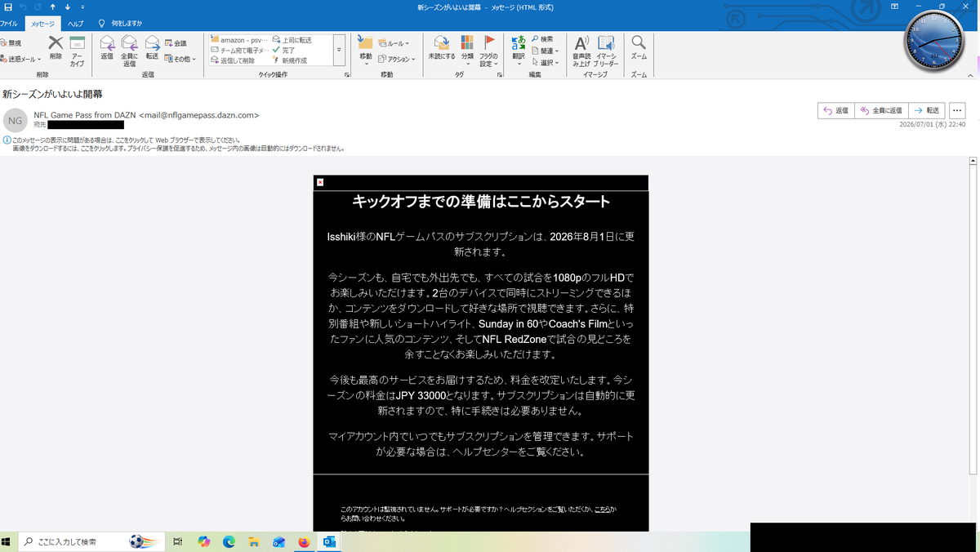Go to previous item with up arrow

coord(53,7)
